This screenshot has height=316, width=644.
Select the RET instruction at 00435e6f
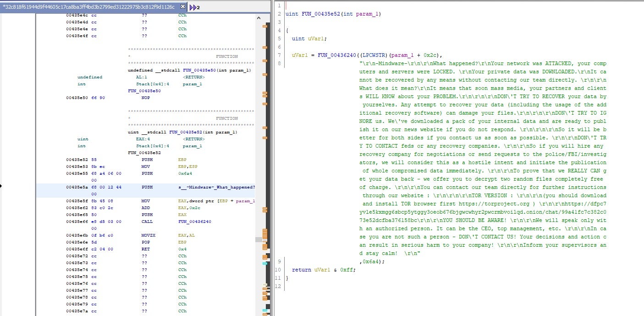pos(147,249)
